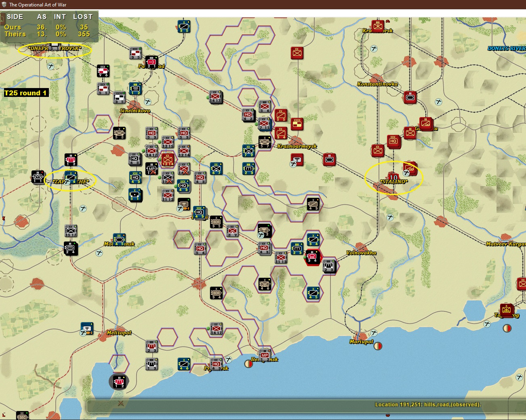Select red armor counter at Konstantinovka
Viewport: 526px width, 420px height.
(x=410, y=97)
